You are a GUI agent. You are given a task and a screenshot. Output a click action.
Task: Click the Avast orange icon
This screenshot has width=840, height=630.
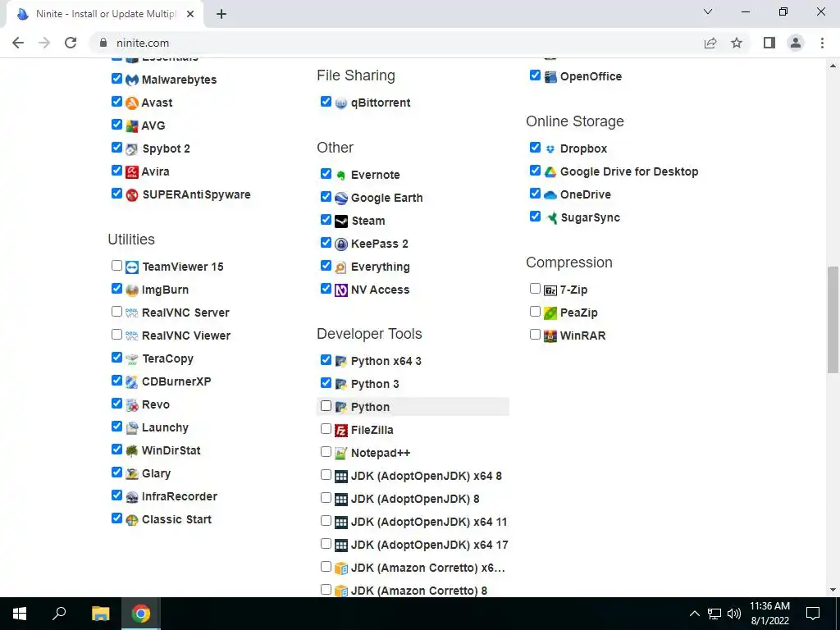(x=132, y=103)
